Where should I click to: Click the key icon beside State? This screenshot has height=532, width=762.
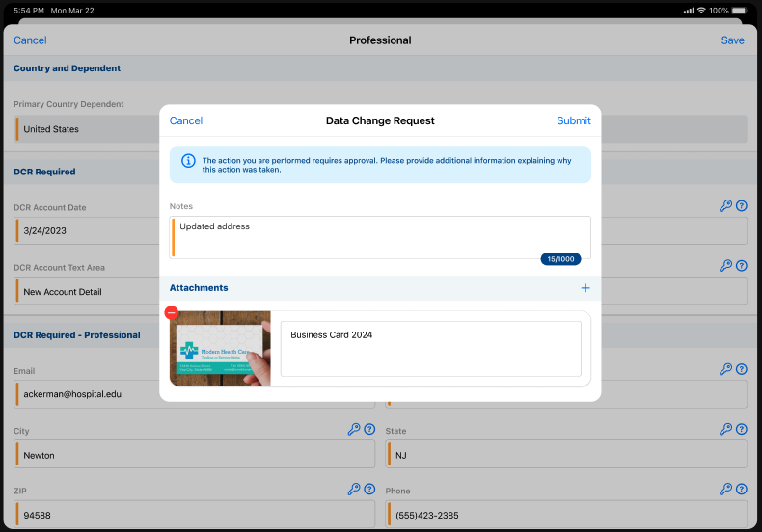point(725,430)
